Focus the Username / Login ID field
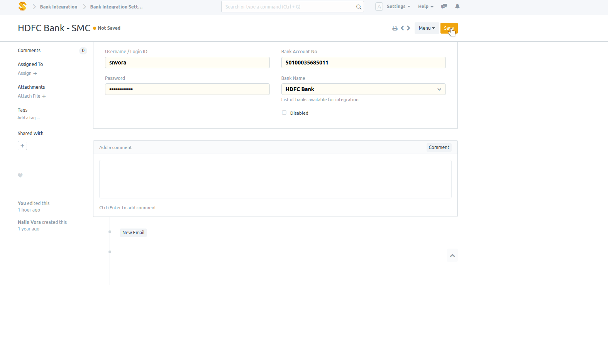This screenshot has height=364, width=608. tap(187, 63)
